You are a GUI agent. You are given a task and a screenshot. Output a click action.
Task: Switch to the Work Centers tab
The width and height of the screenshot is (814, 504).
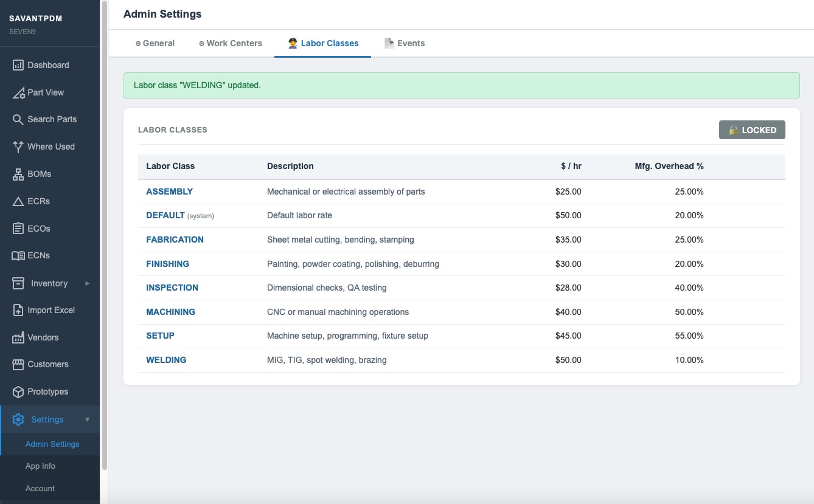coord(231,43)
